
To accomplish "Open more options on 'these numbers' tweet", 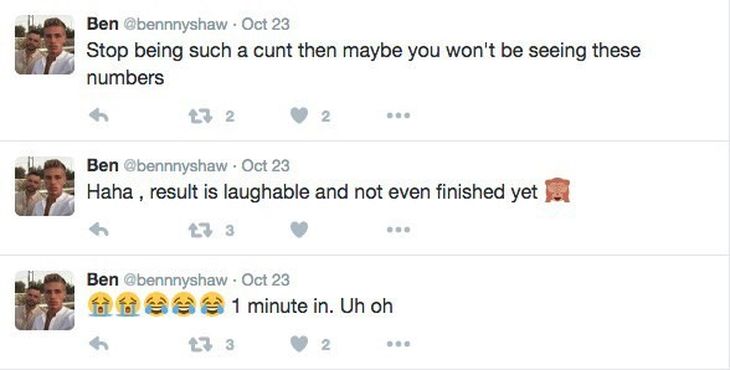I will point(399,115).
